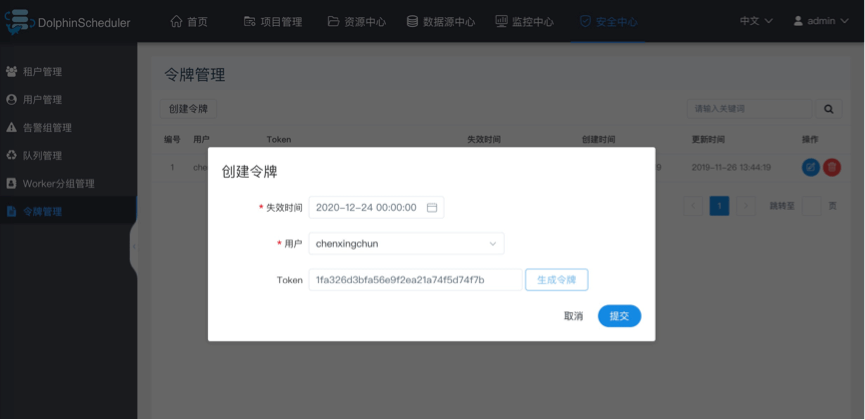Screen dimensions: 865x420
Task: Switch to 数据源中心 tab
Action: pyautogui.click(x=440, y=21)
